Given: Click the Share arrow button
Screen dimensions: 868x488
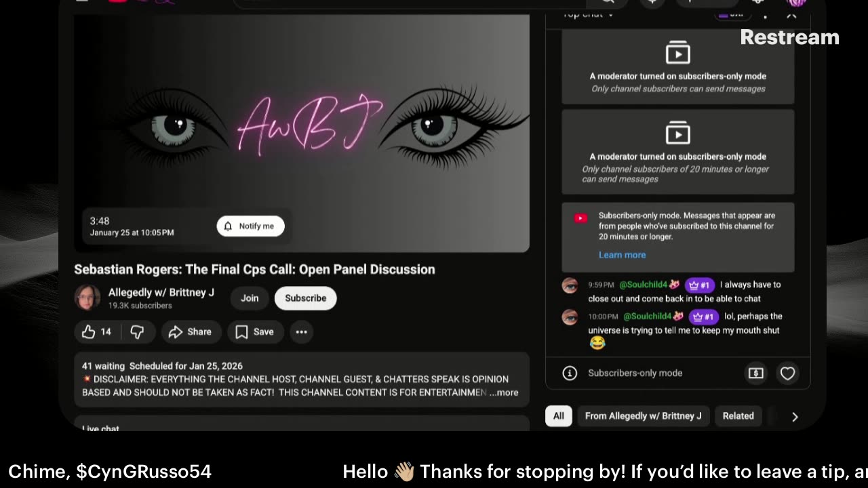Looking at the screenshot, I should (x=191, y=331).
